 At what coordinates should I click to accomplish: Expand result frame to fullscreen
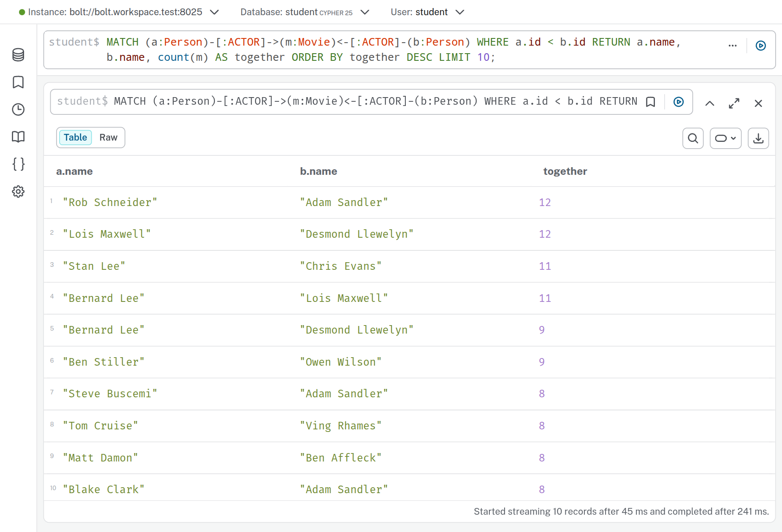coord(734,103)
